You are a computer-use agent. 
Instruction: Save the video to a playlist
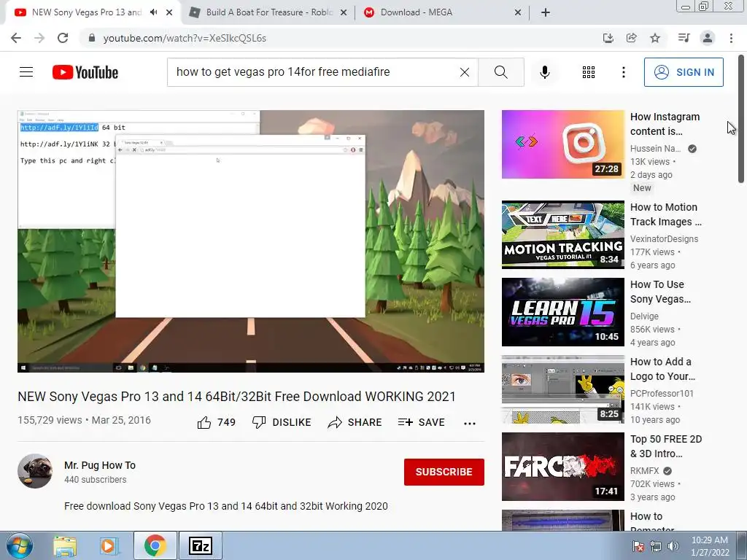(421, 422)
